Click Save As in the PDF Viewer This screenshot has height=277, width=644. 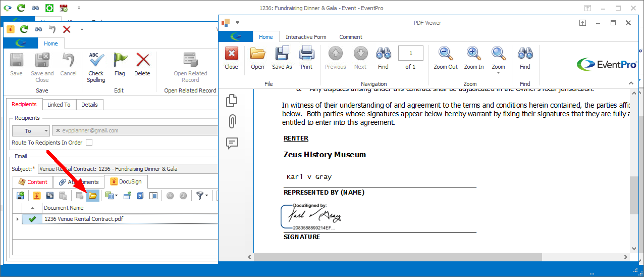[x=282, y=58]
